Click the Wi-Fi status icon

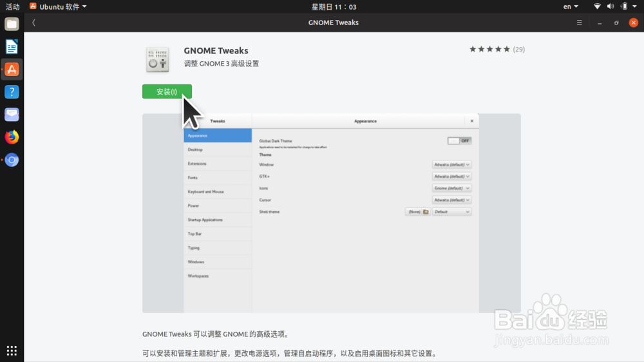[x=597, y=6]
